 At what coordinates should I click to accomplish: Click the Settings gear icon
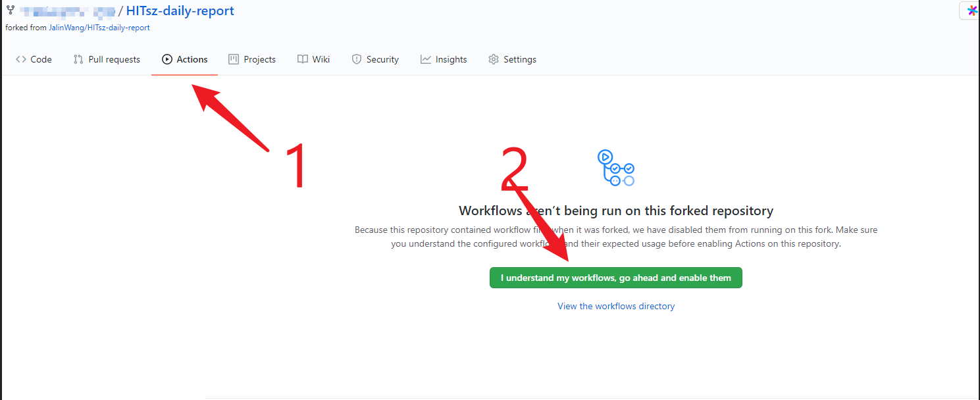[494, 59]
